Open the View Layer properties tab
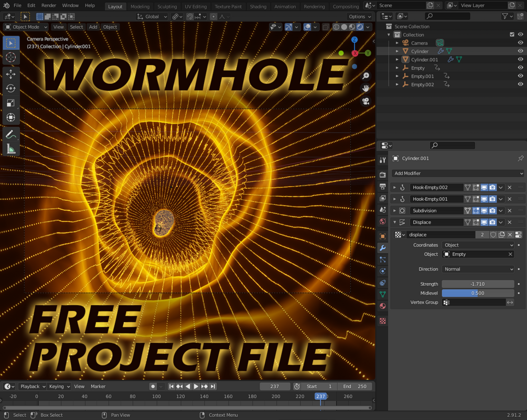Image resolution: width=527 pixels, height=420 pixels. [x=383, y=198]
